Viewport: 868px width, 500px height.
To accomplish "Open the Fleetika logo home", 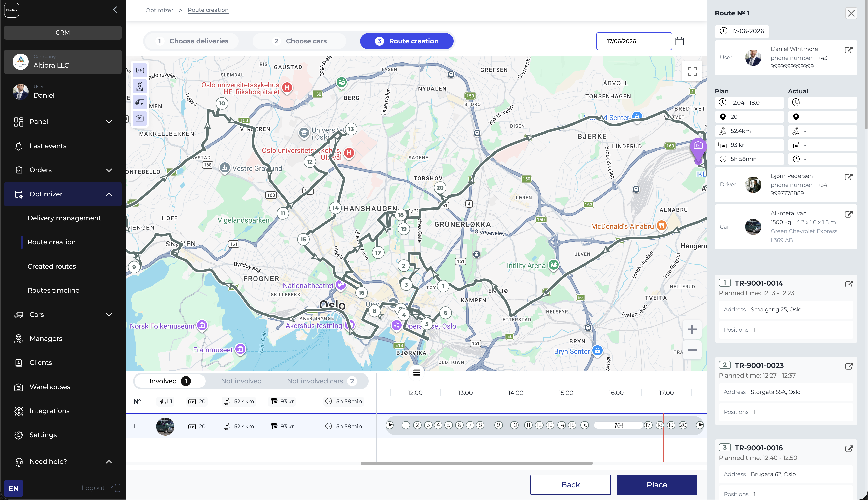I will click(12, 10).
